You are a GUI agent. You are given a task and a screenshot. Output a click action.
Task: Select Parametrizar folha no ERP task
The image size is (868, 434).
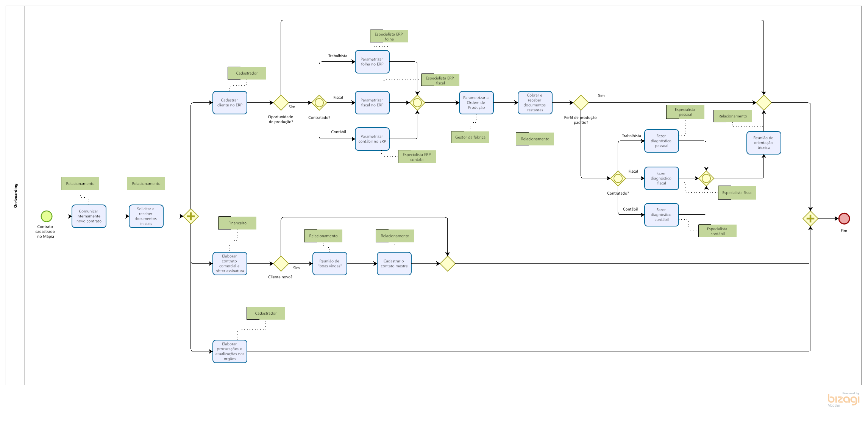coord(372,62)
